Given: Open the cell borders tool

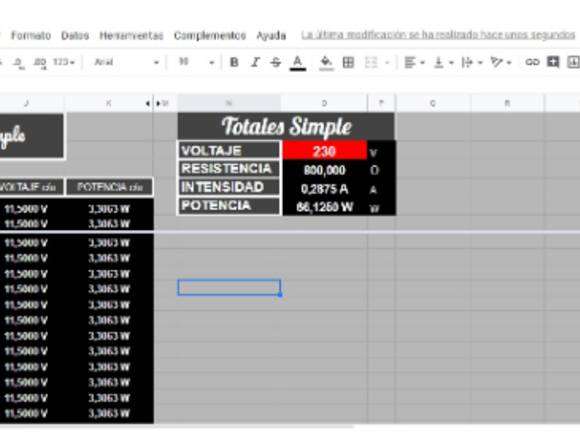Looking at the screenshot, I should pyautogui.click(x=348, y=62).
